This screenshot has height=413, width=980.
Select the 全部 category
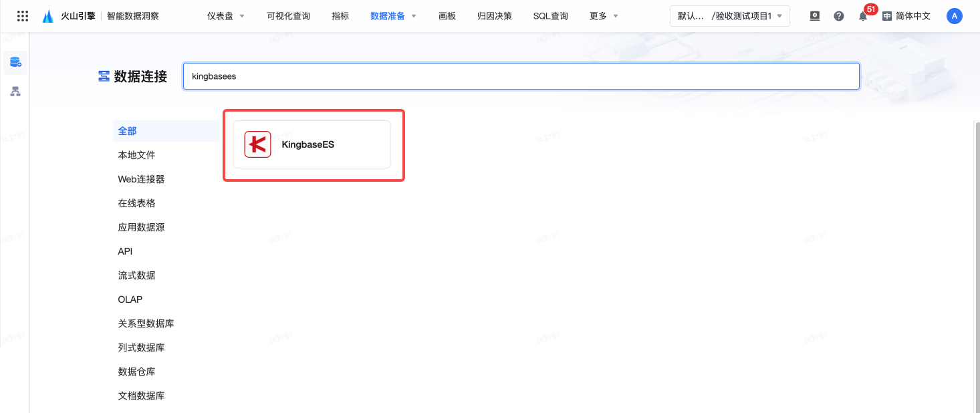pos(165,131)
